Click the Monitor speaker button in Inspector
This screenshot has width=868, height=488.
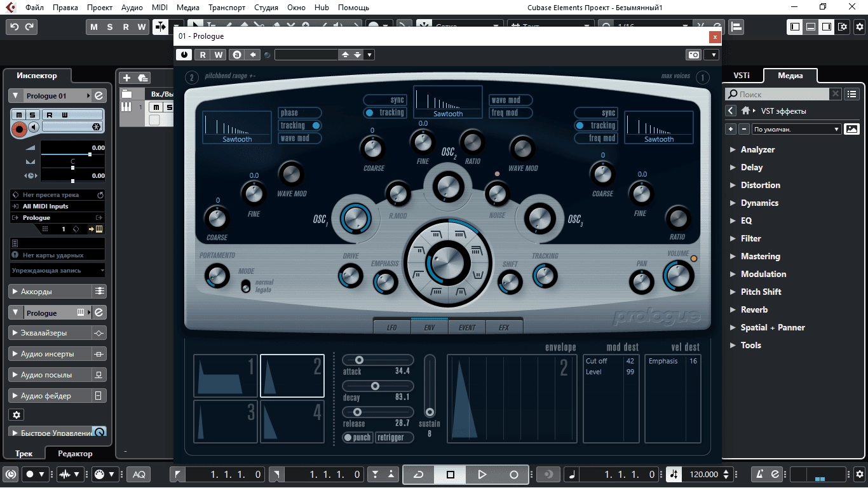(34, 128)
